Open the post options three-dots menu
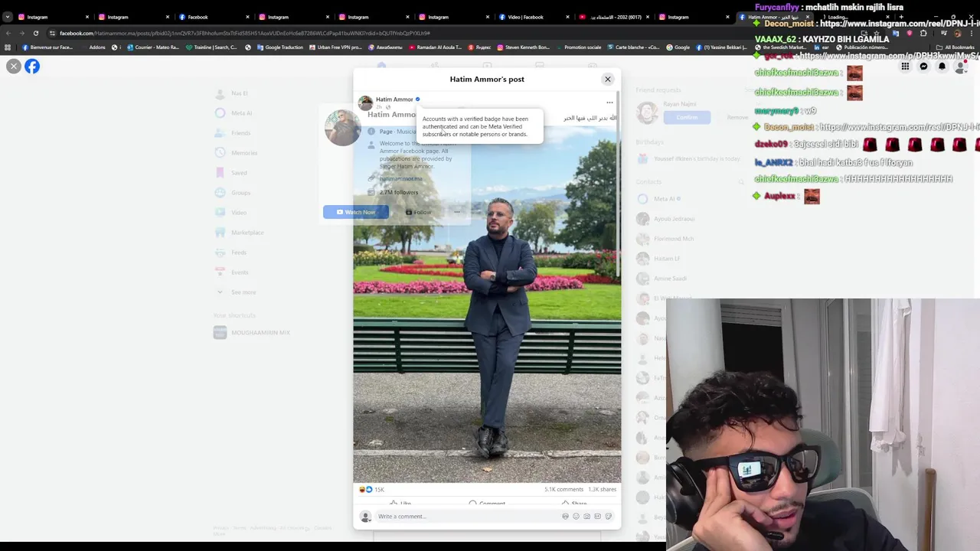The height and width of the screenshot is (551, 980). (609, 103)
